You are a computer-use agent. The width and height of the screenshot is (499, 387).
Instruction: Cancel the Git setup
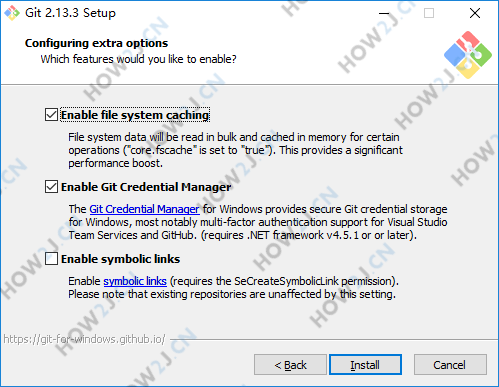click(450, 365)
